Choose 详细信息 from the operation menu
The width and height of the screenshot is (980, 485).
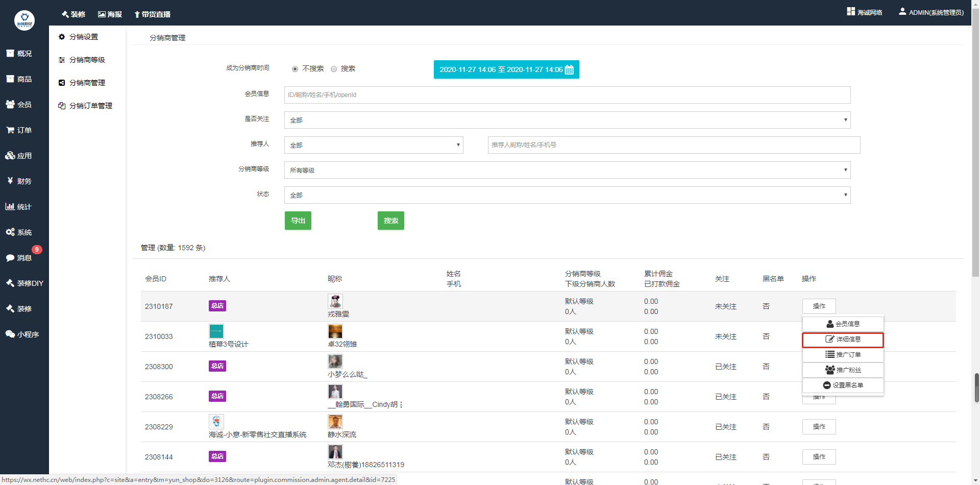click(x=843, y=339)
